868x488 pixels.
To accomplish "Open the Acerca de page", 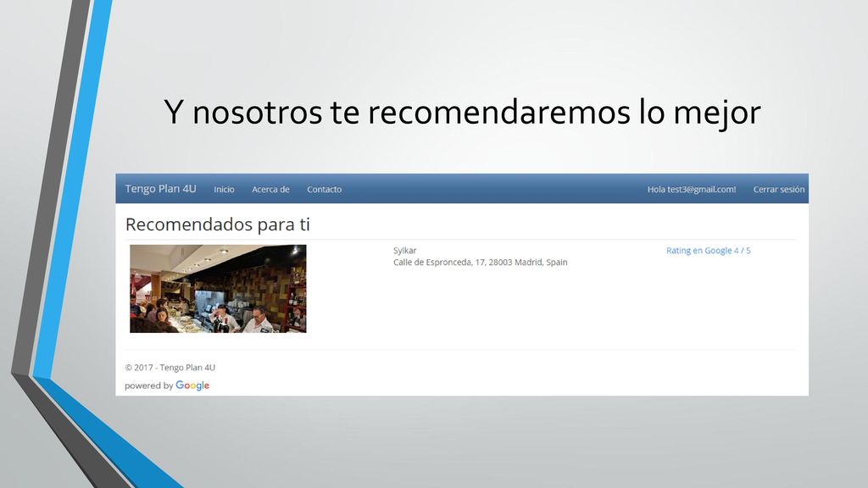I will 270,189.
